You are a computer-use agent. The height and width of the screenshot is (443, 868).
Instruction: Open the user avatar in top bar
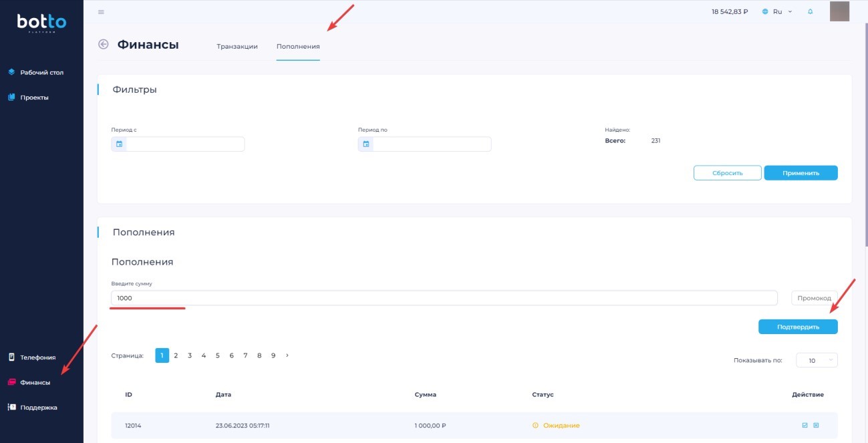pos(839,11)
